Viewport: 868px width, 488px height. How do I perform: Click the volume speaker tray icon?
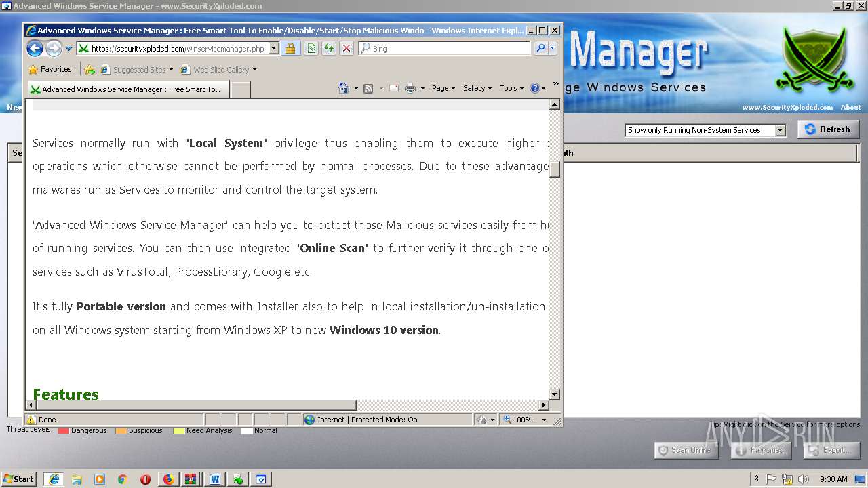(803, 479)
